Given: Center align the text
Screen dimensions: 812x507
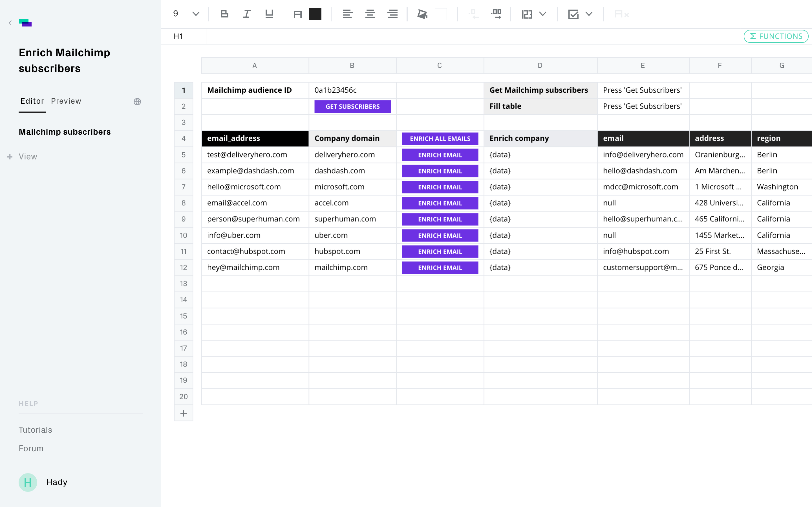Looking at the screenshot, I should coord(370,14).
